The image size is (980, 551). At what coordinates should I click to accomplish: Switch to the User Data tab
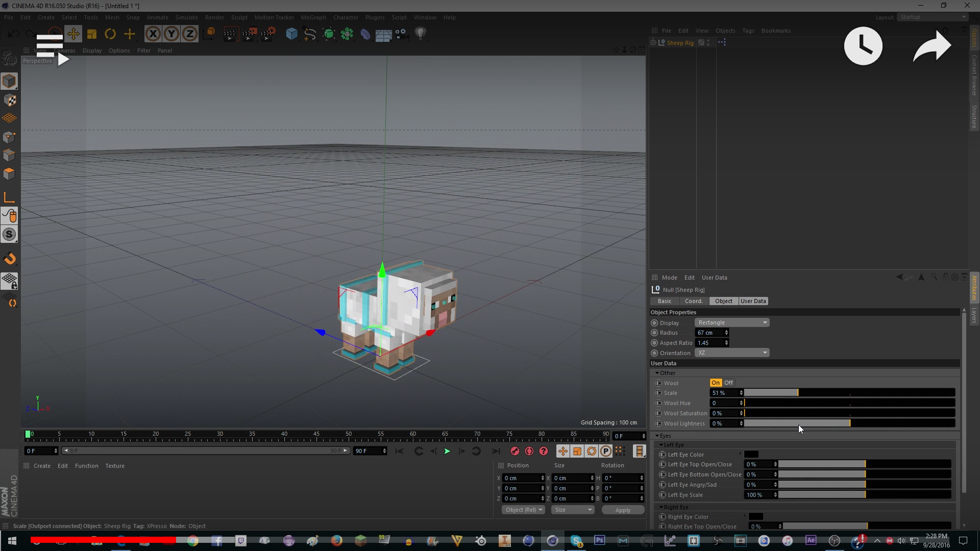pyautogui.click(x=753, y=301)
